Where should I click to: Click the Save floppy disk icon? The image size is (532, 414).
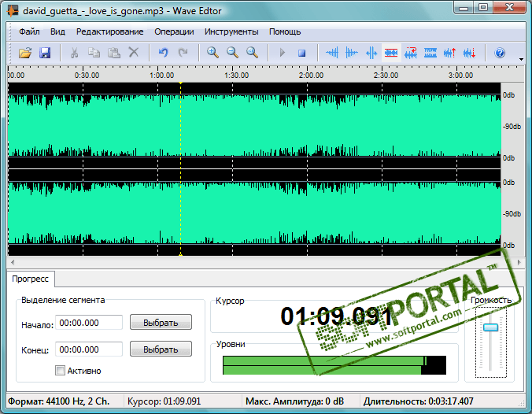point(45,53)
